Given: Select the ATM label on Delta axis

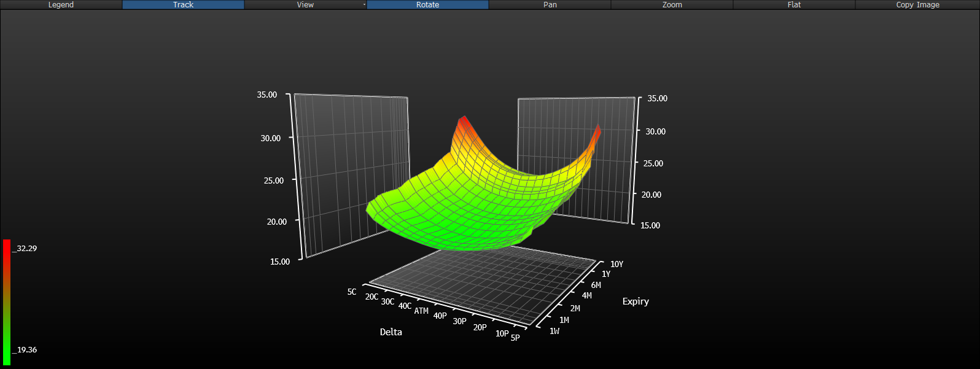Looking at the screenshot, I should [x=421, y=311].
